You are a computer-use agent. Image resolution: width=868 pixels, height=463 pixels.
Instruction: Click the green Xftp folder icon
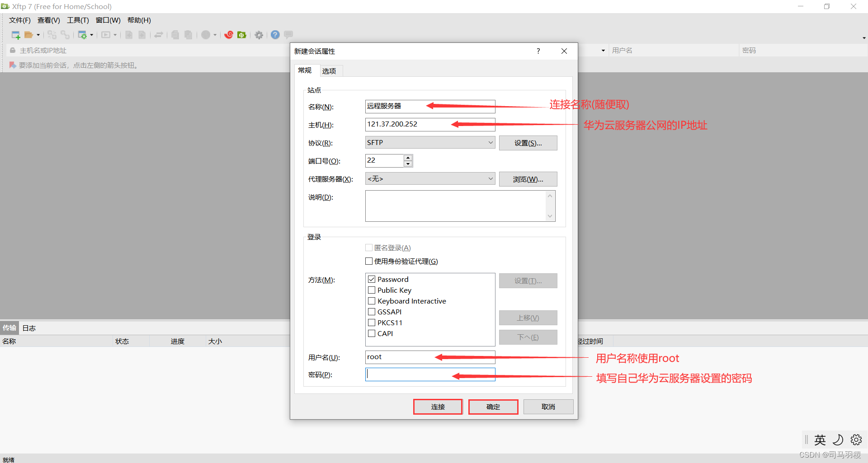242,35
